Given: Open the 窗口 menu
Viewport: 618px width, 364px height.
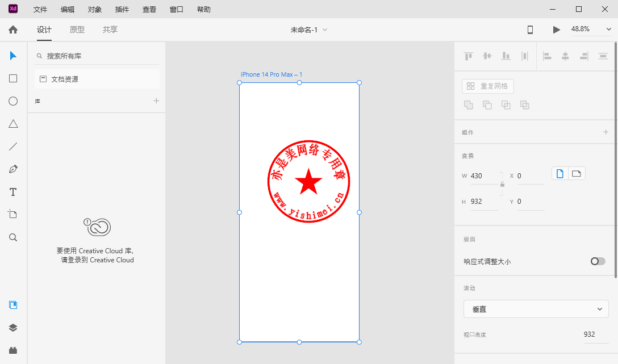Looking at the screenshot, I should (176, 10).
